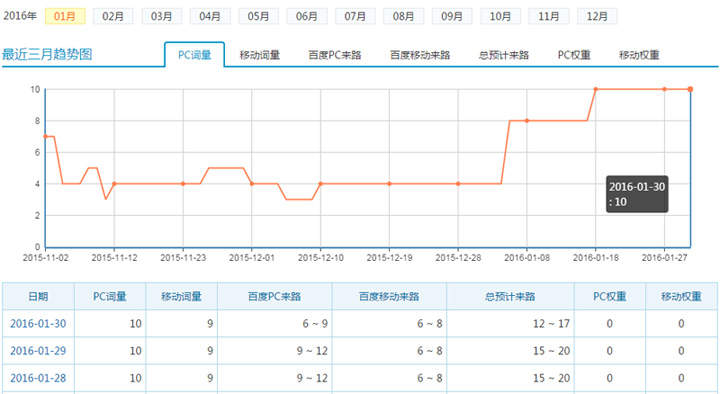Image resolution: width=720 pixels, height=394 pixels.
Task: Open the 2016-01-30 date link
Action: (x=38, y=324)
